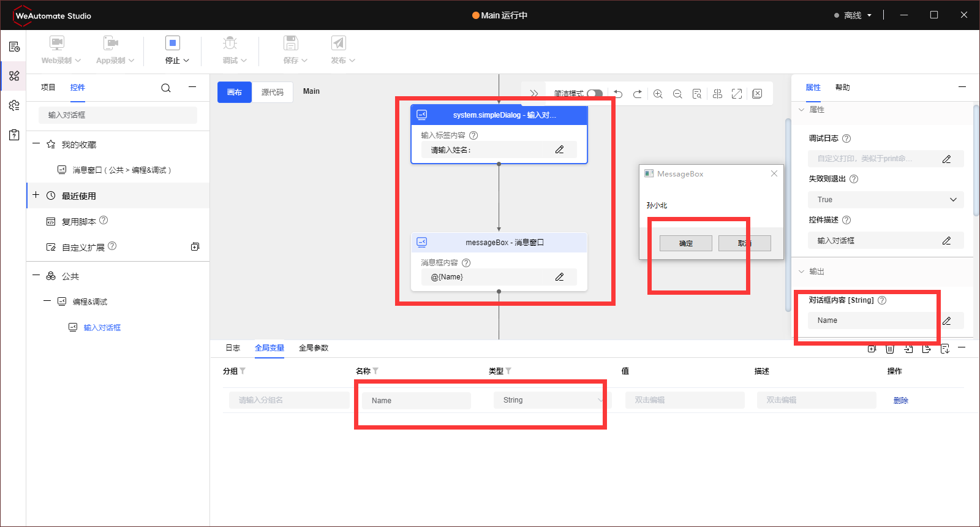980x527 pixels.
Task: Click 取消 in the MessageBox
Action: point(745,243)
